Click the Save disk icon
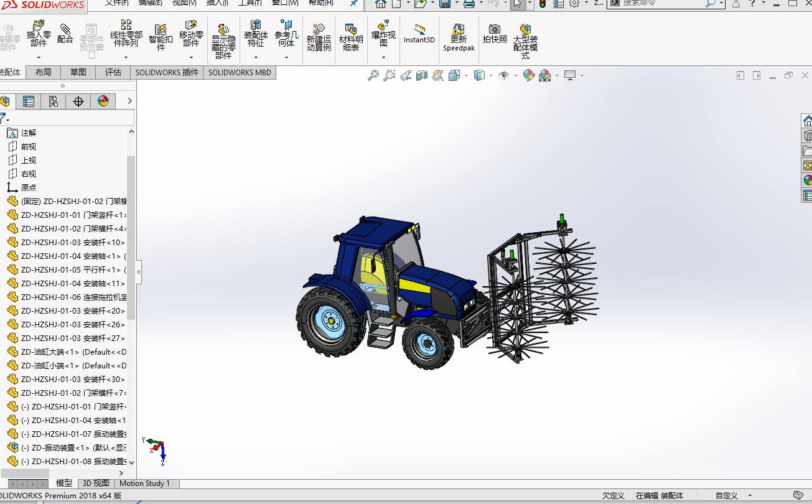This screenshot has width=812, height=504. tap(445, 3)
